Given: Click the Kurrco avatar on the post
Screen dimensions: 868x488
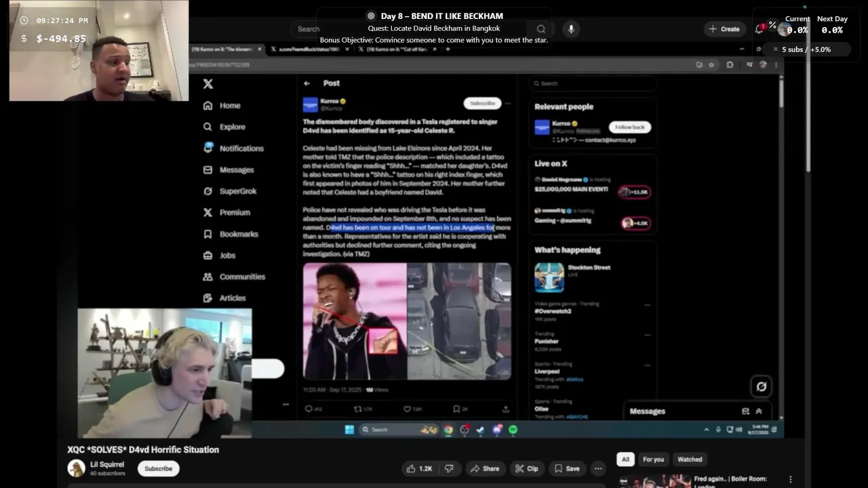Looking at the screenshot, I should pyautogui.click(x=310, y=104).
